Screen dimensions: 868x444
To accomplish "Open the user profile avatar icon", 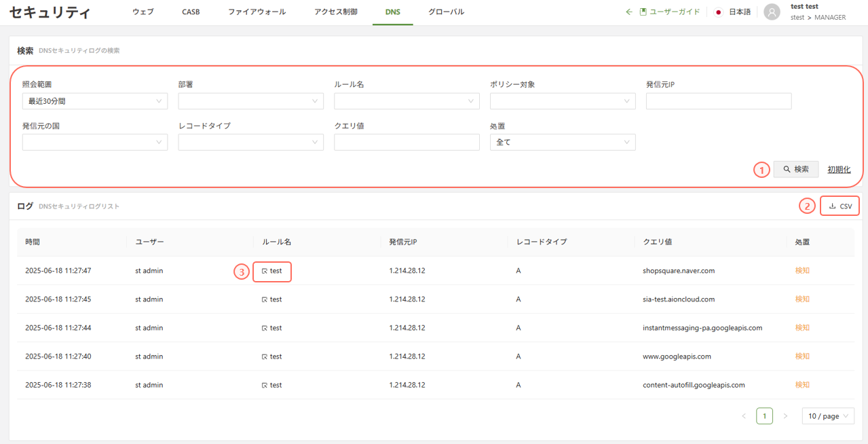I will click(x=772, y=12).
